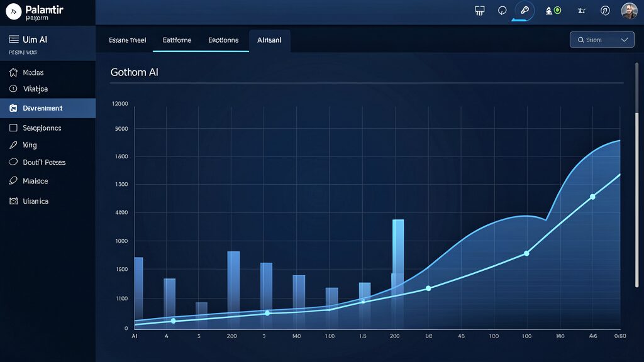Click the chat bubble icon in top bar
644x362 pixels.
[x=502, y=11]
